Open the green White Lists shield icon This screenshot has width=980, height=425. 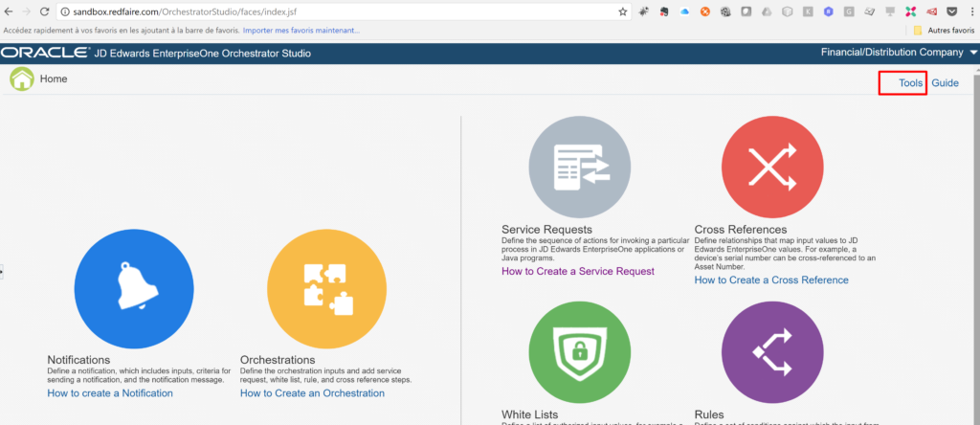click(580, 352)
